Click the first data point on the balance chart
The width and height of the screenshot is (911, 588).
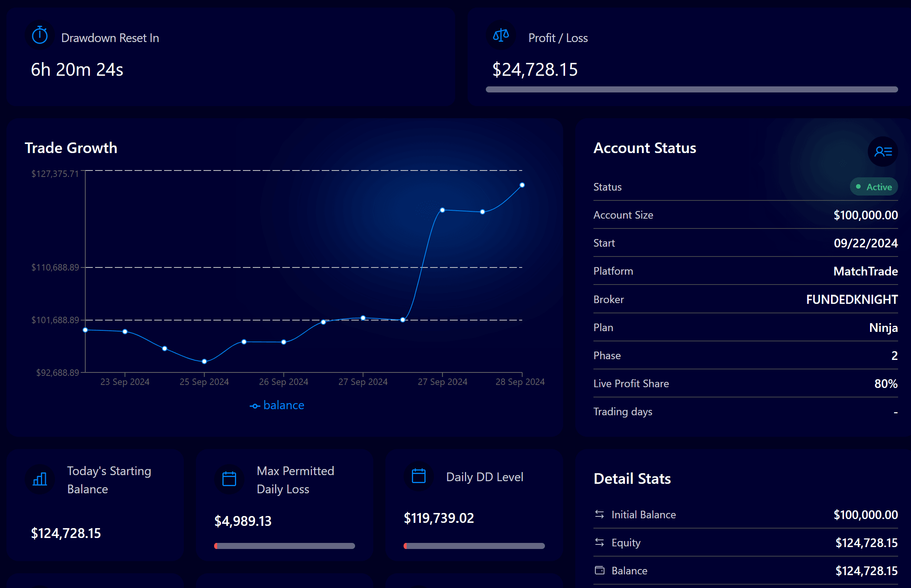(85, 330)
